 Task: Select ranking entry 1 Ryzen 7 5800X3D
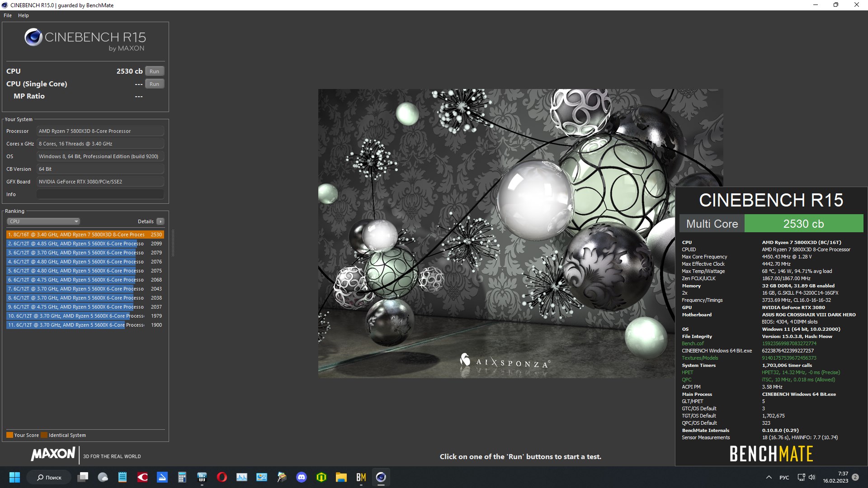(85, 235)
